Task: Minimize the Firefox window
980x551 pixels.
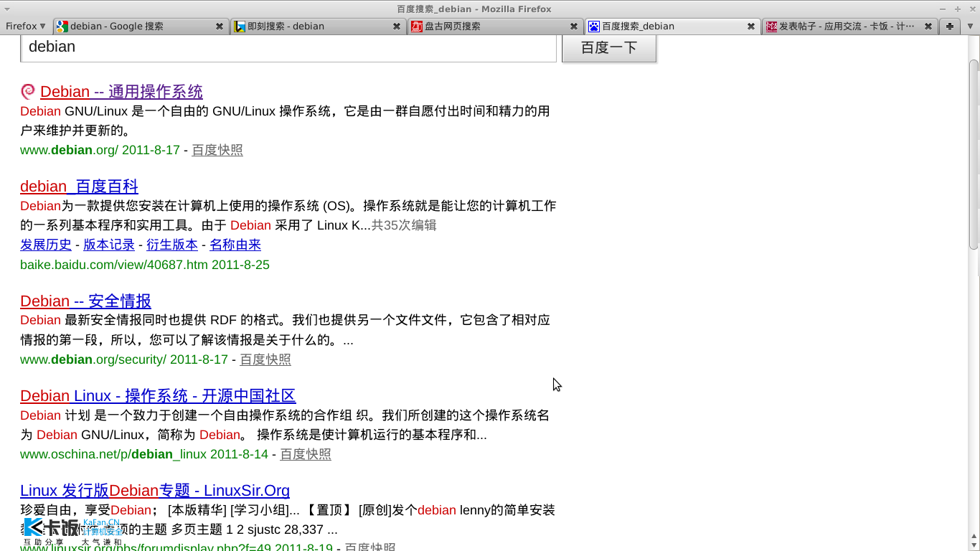Action: 944,9
